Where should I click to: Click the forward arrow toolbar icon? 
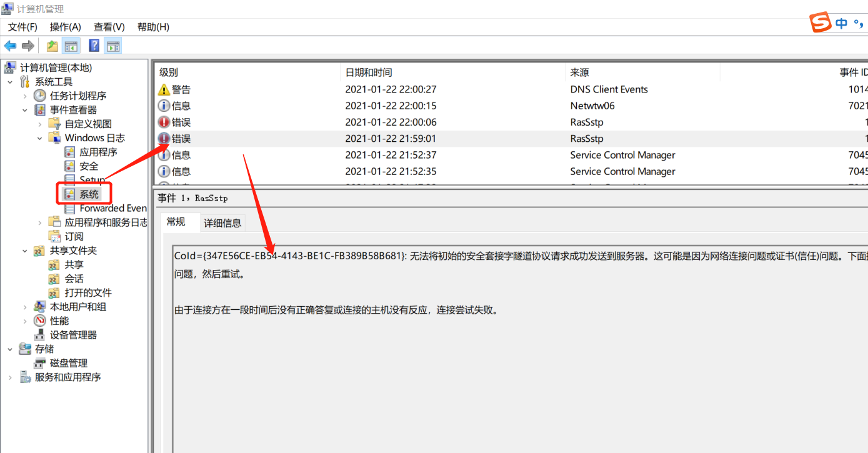pos(27,46)
